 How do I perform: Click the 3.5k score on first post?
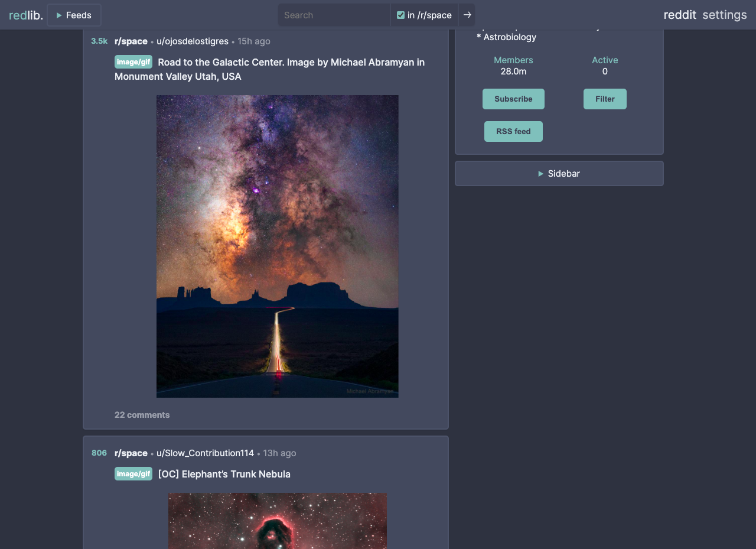coord(99,41)
